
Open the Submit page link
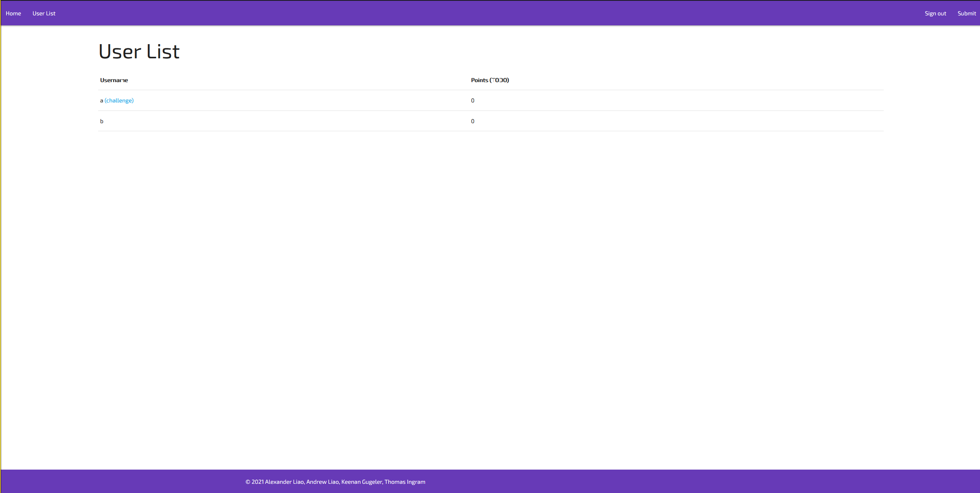pyautogui.click(x=967, y=13)
